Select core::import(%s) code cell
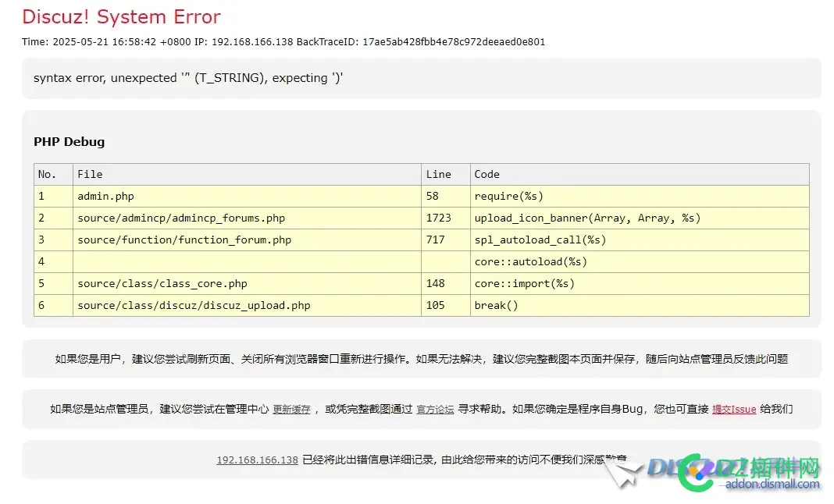The image size is (834, 504). (640, 283)
